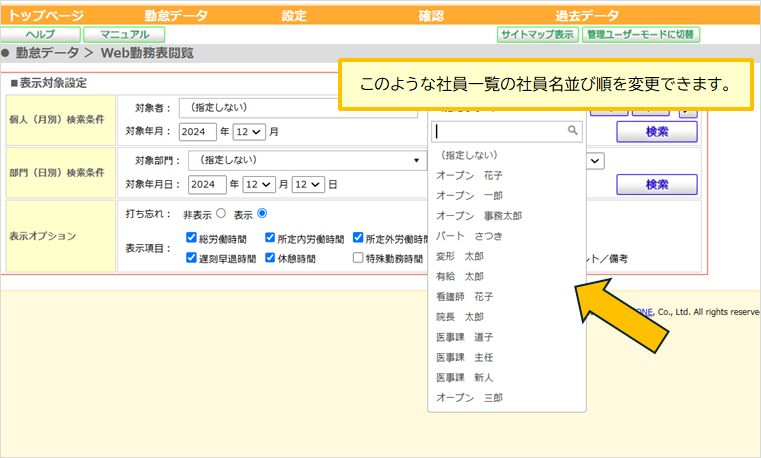Image resolution: width=761 pixels, height=458 pixels.
Task: Switch via 管理ユーザーモードに切替 button
Action: [641, 34]
